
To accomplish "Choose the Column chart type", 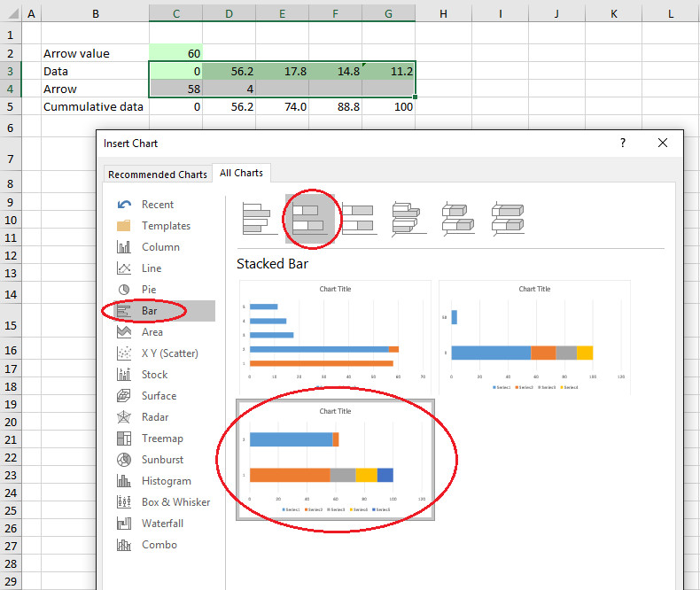I will pos(160,247).
